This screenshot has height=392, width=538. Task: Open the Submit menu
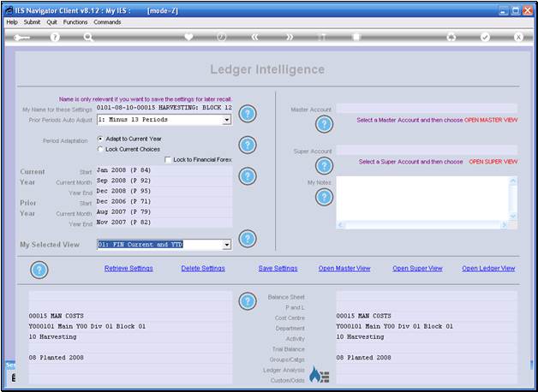32,22
